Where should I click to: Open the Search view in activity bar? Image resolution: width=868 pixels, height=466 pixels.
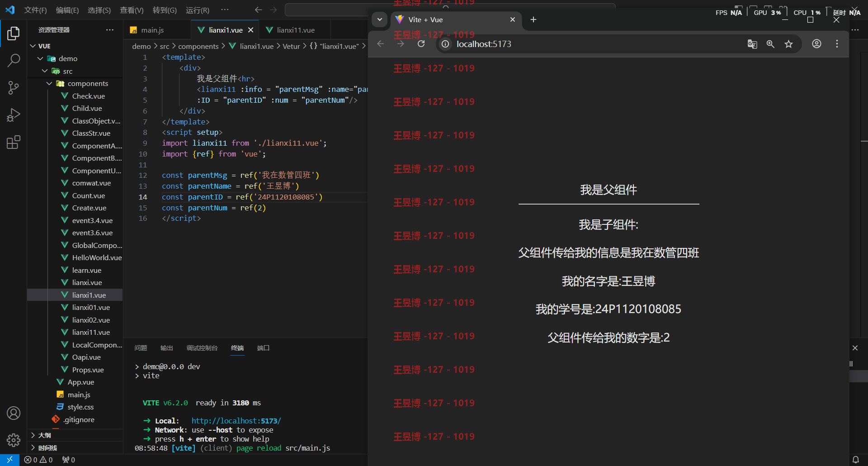14,60
